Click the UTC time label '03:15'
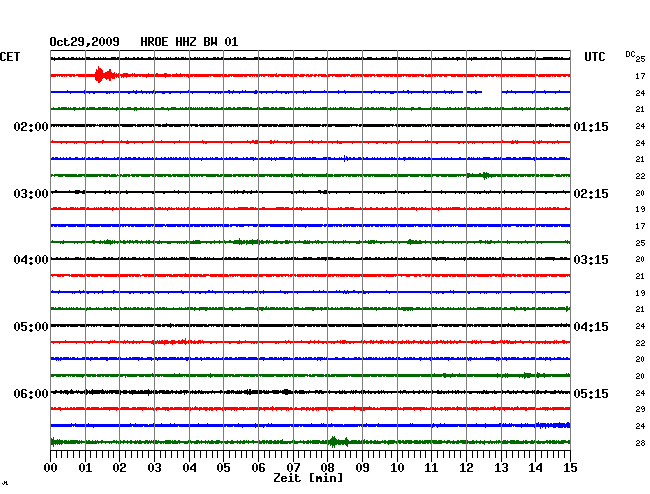Screen dimensions: 650x494 click(591, 260)
